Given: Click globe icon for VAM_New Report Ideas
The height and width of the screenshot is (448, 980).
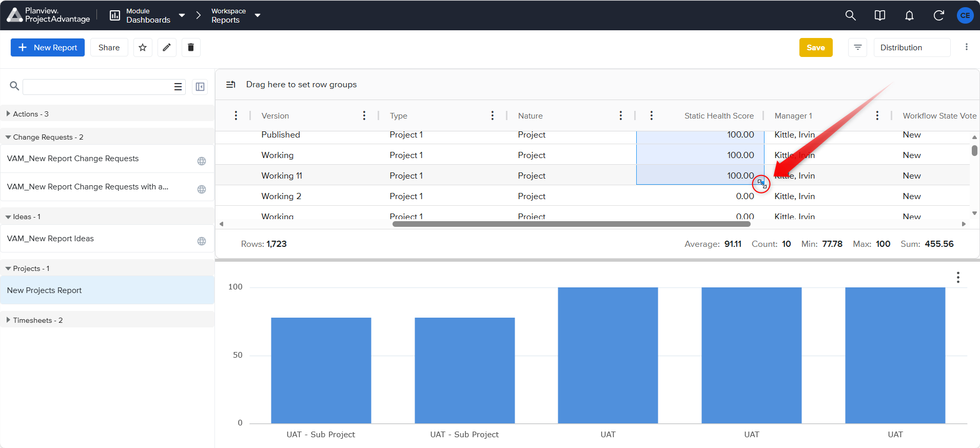Looking at the screenshot, I should [x=202, y=241].
